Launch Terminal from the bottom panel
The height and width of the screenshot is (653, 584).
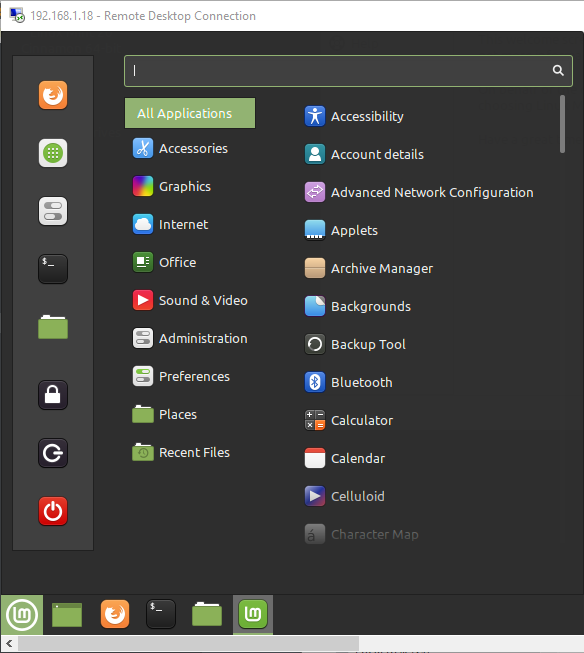pos(161,614)
